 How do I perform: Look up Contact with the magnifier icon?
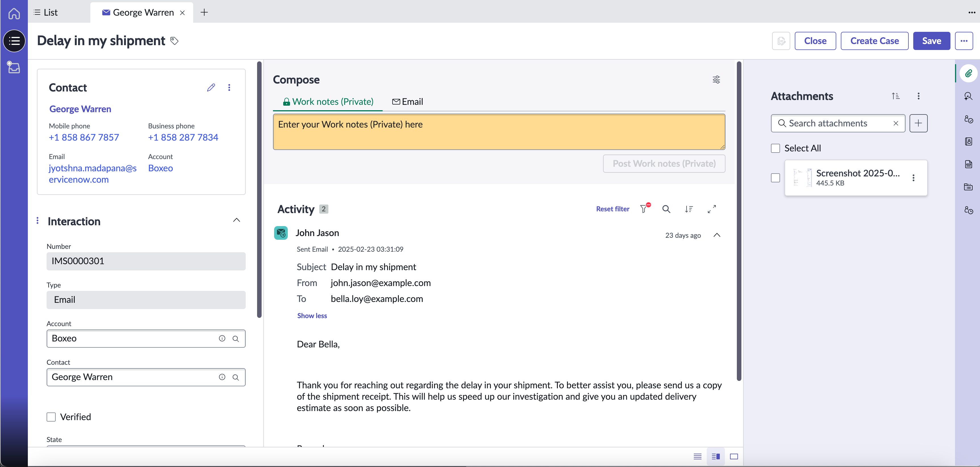pyautogui.click(x=236, y=377)
